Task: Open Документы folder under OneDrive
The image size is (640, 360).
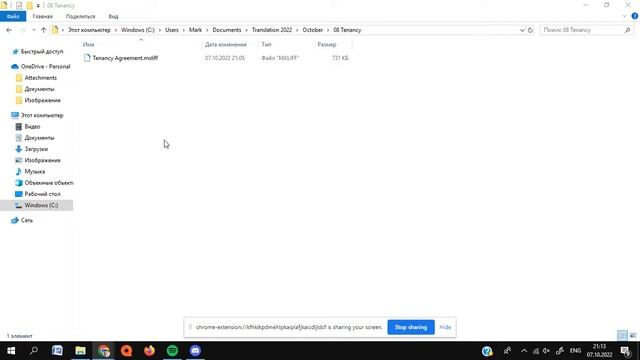Action: [39, 89]
